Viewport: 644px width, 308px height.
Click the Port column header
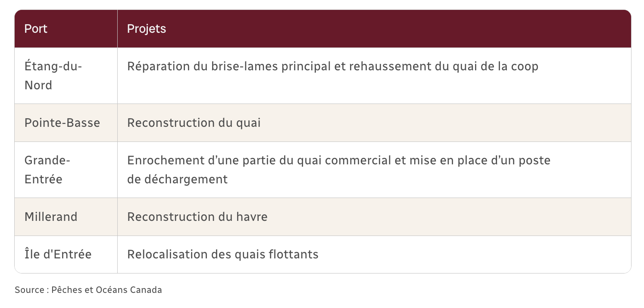coord(66,29)
